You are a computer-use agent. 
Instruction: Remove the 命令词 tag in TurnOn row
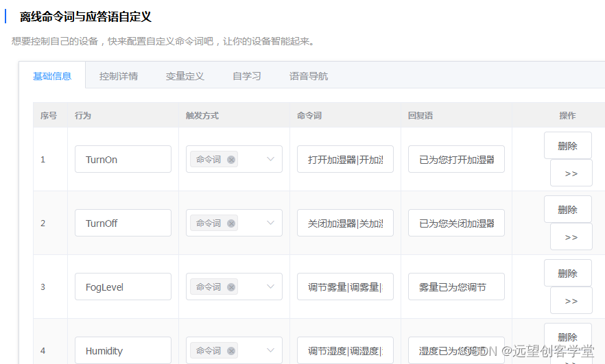[x=231, y=160]
